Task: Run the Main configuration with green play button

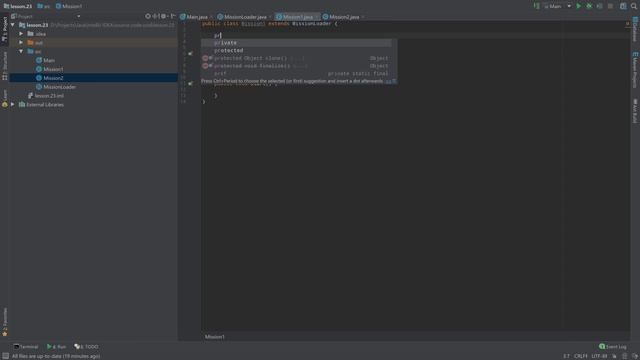Action: click(578, 6)
